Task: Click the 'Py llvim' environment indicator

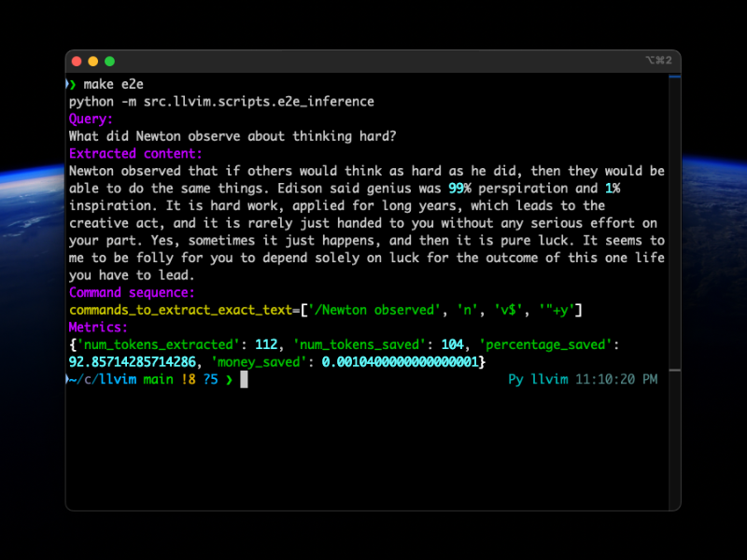Action: click(538, 380)
